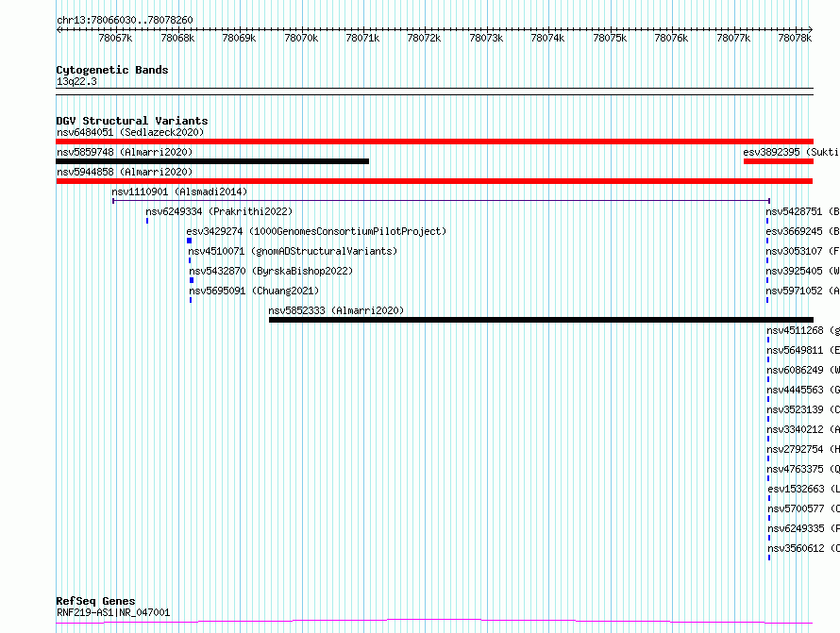The width and height of the screenshot is (840, 633).
Task: Open the nsv5859748 (Almarri2020) label
Action: point(125,152)
